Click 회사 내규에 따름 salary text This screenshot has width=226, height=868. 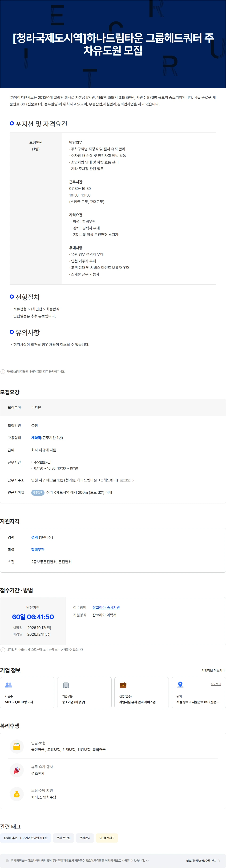point(44,450)
